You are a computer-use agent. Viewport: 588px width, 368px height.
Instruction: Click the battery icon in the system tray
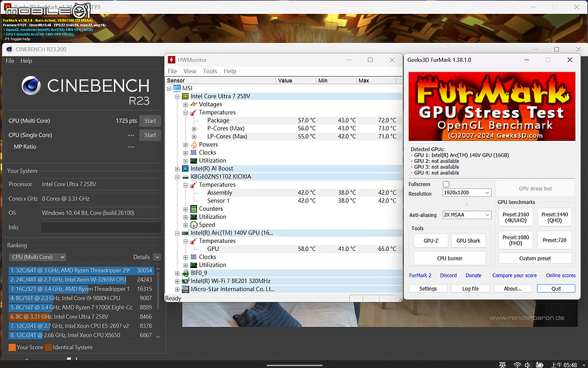pyautogui.click(x=540, y=365)
